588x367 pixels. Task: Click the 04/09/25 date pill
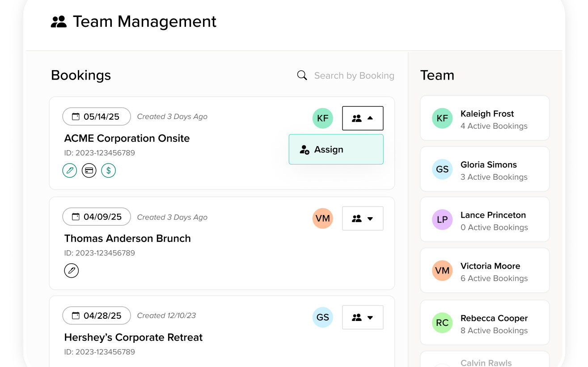(x=97, y=217)
